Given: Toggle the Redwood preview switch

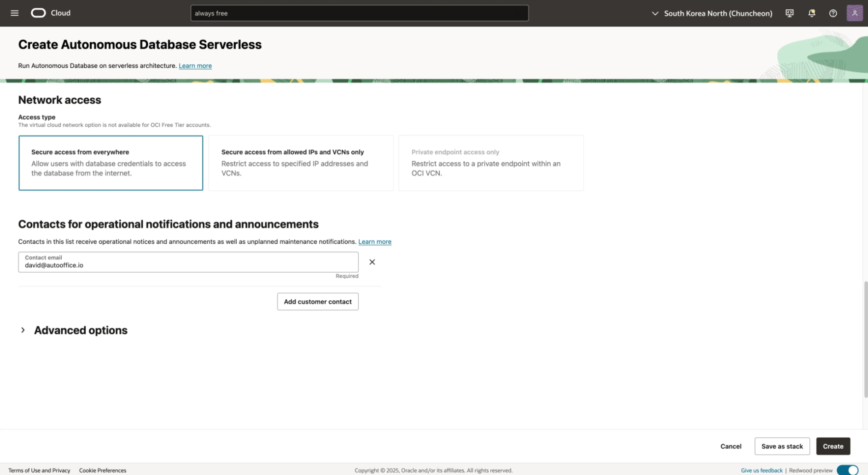Looking at the screenshot, I should (847, 470).
